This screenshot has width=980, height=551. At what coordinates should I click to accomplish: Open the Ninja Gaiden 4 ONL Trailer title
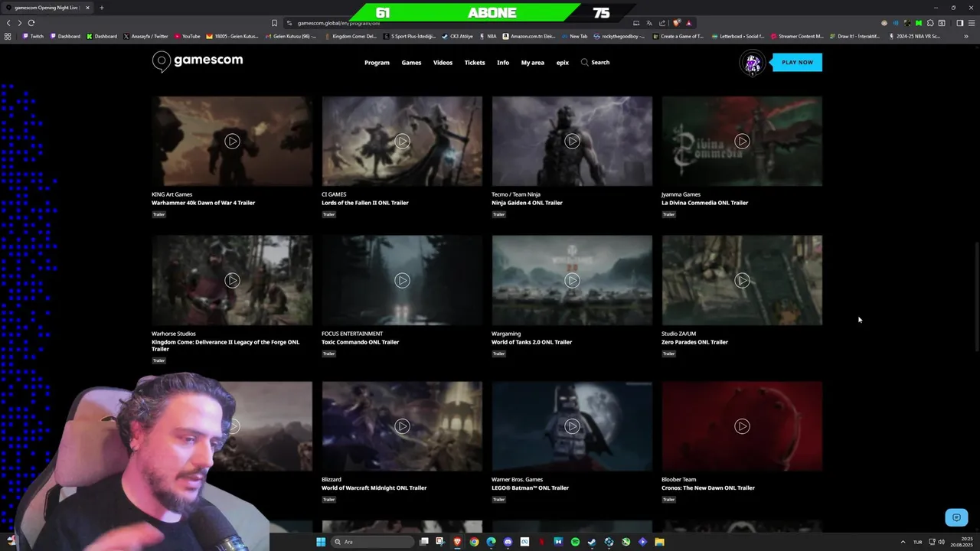coord(527,203)
